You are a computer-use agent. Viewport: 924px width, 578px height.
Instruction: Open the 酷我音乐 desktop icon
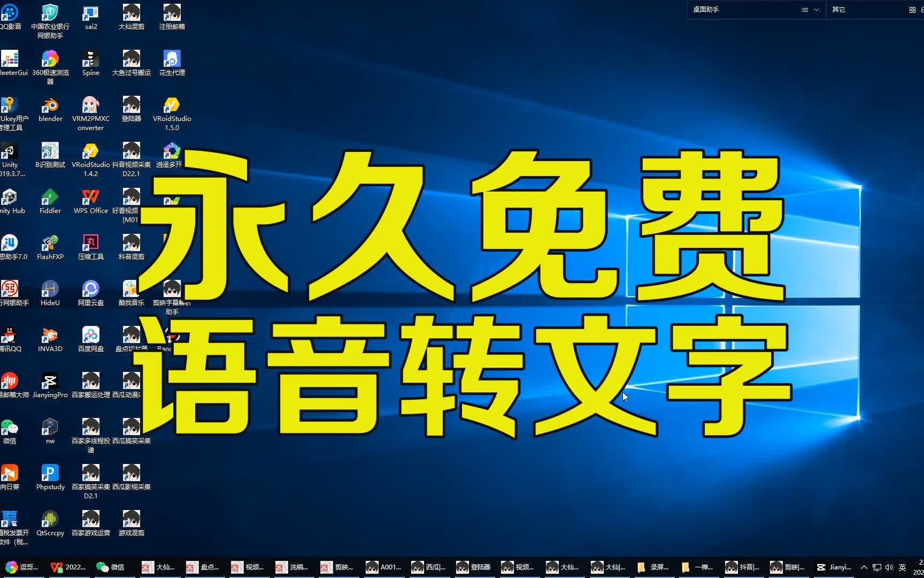pos(132,294)
